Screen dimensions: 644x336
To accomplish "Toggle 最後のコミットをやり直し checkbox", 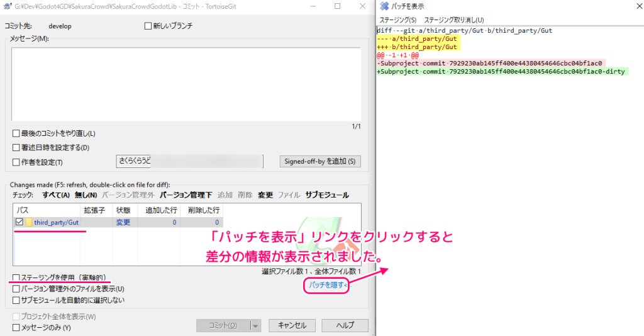I will (16, 133).
